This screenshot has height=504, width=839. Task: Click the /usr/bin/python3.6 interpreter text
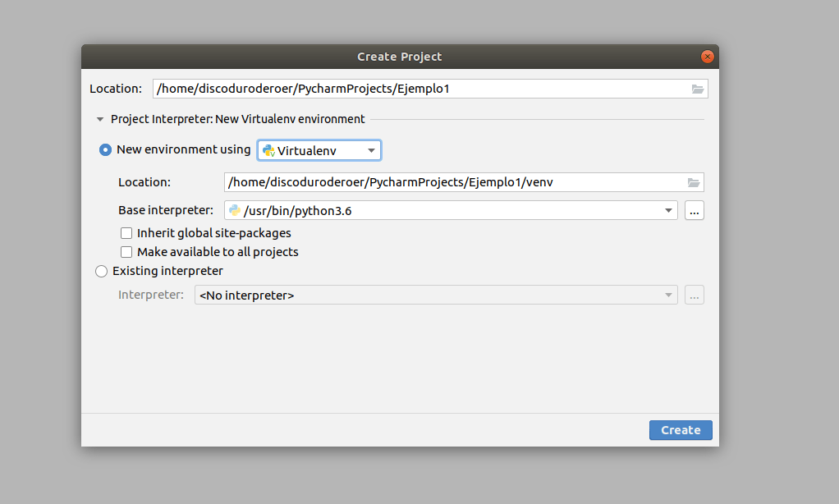pyautogui.click(x=297, y=211)
